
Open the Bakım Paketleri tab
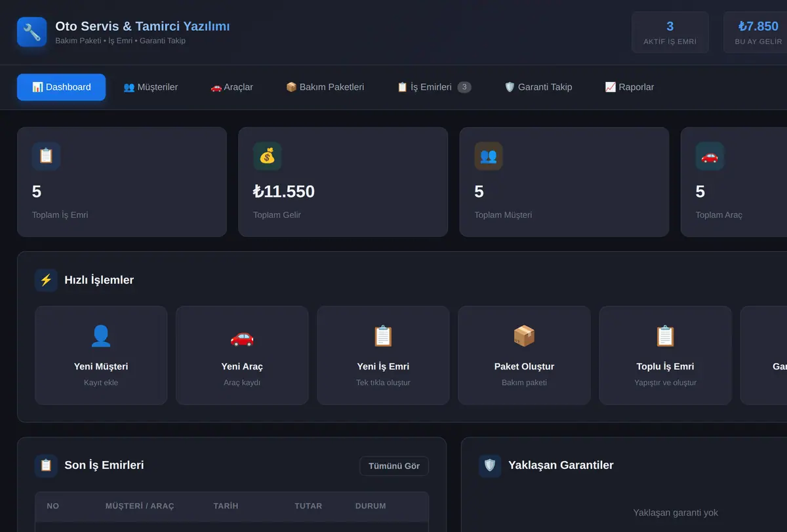pyautogui.click(x=325, y=87)
